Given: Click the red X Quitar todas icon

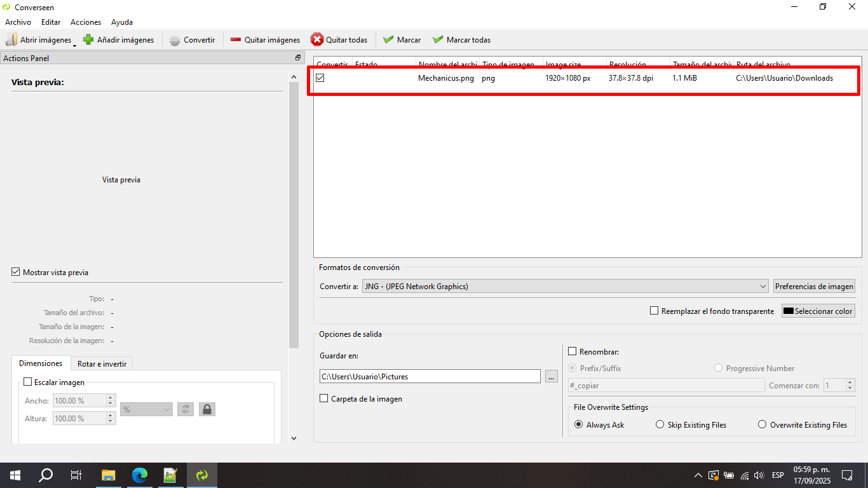Looking at the screenshot, I should tap(316, 40).
